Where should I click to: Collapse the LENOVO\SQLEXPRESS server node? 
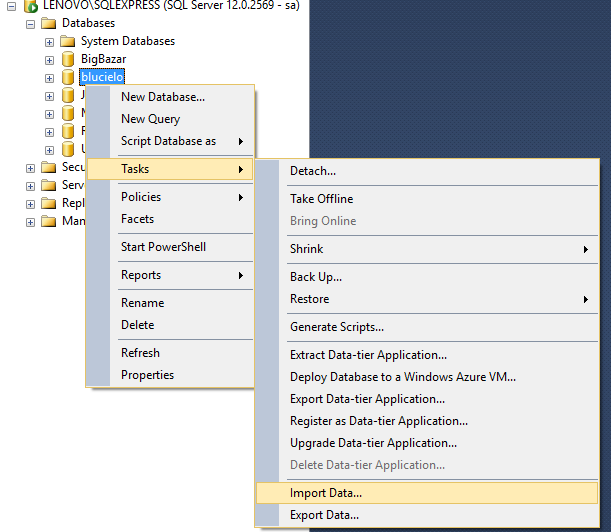point(12,6)
